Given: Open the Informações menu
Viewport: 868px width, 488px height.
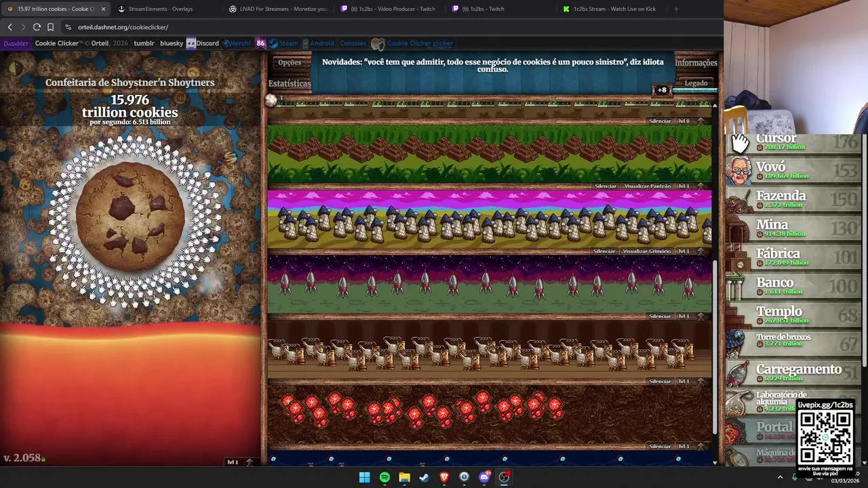Looking at the screenshot, I should tap(696, 62).
